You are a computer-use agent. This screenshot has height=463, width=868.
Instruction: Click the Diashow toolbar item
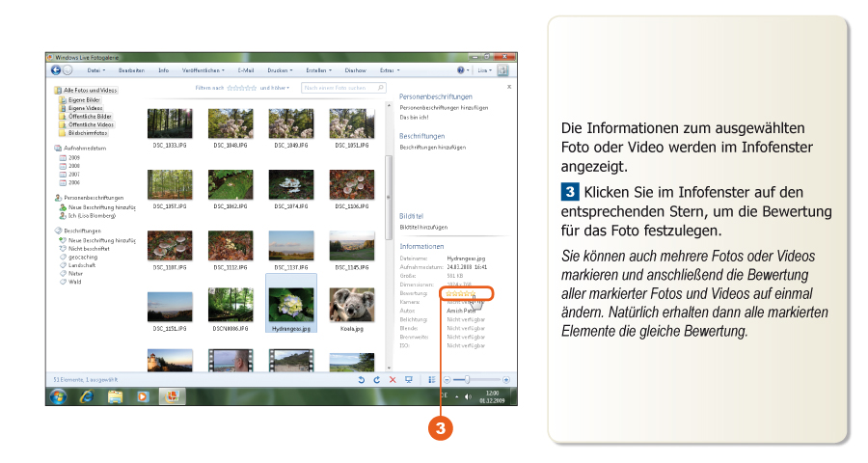pyautogui.click(x=355, y=70)
